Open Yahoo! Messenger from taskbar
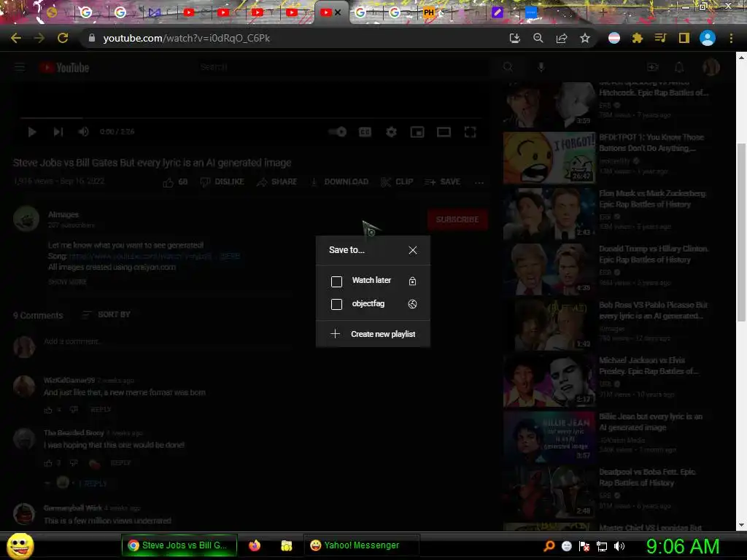747x560 pixels. [361, 545]
